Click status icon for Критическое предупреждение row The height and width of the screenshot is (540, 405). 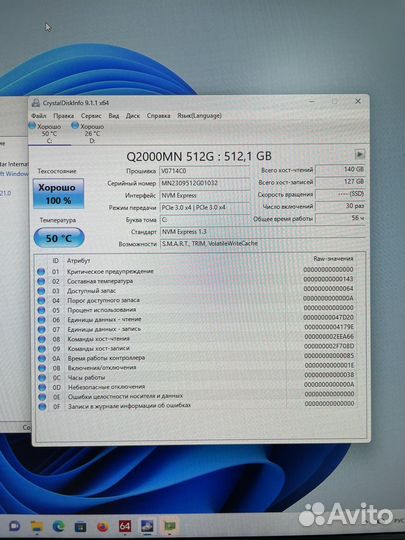41,272
